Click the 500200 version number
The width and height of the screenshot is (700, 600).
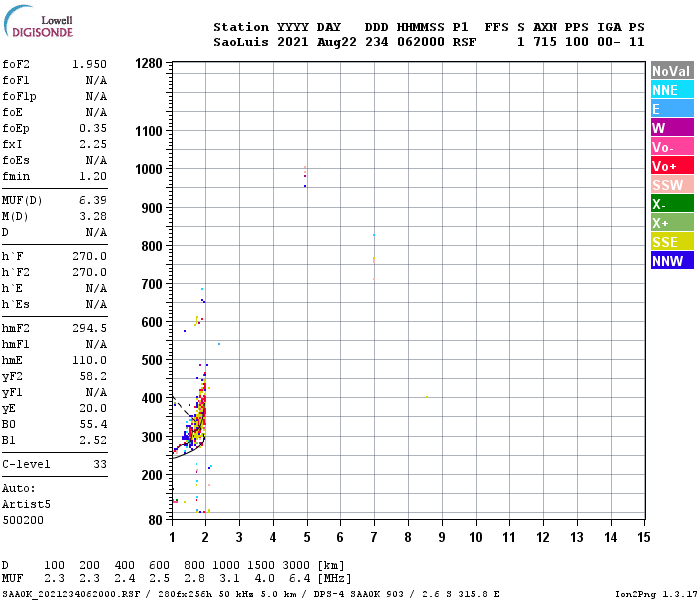pos(23,521)
